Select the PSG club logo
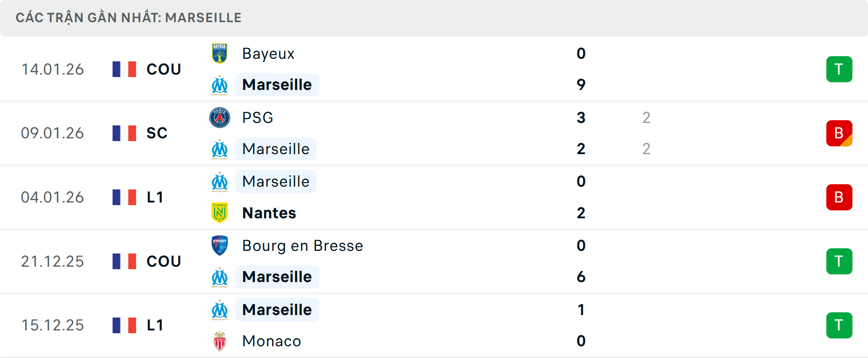Image resolution: width=868 pixels, height=358 pixels. pyautogui.click(x=220, y=118)
